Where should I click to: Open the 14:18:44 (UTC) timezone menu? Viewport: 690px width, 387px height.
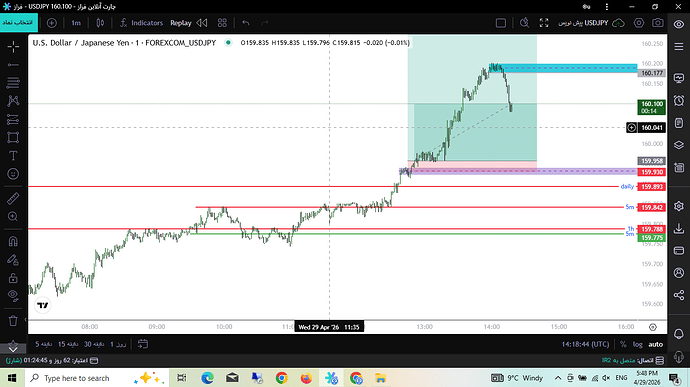pos(585,344)
